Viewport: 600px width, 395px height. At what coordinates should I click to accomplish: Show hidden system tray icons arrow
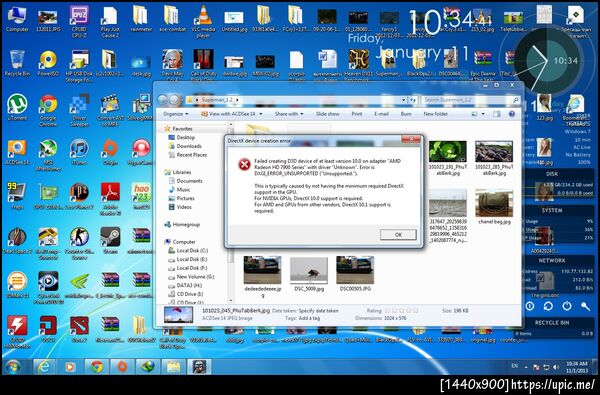pyautogui.click(x=526, y=367)
